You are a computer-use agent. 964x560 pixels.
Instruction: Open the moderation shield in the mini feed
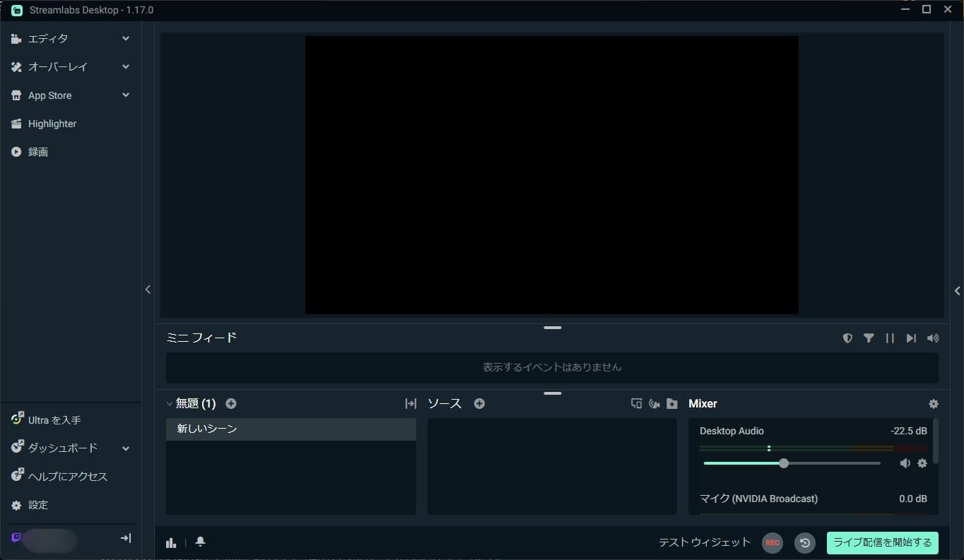[847, 338]
